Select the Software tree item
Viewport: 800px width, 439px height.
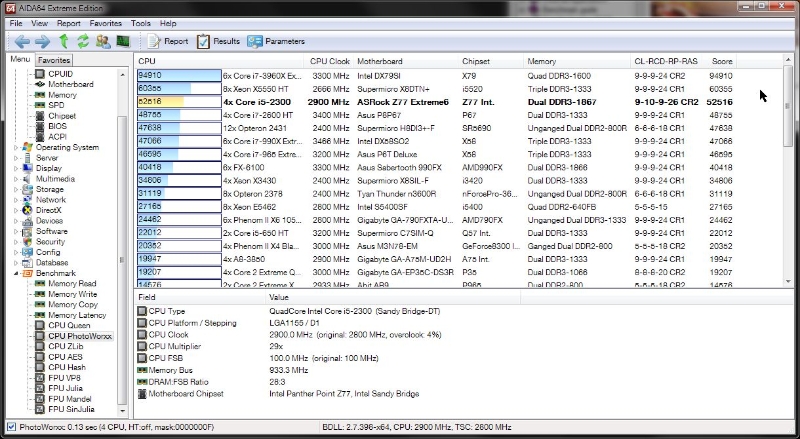[x=52, y=231]
